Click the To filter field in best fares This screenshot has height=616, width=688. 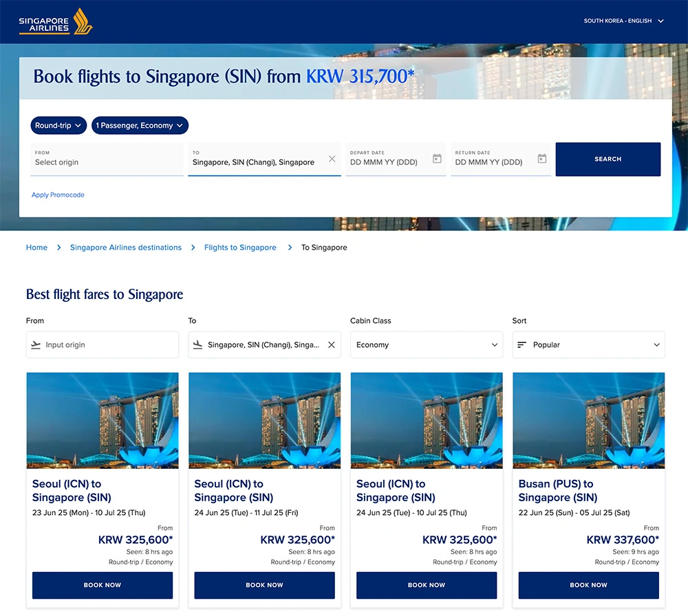265,344
